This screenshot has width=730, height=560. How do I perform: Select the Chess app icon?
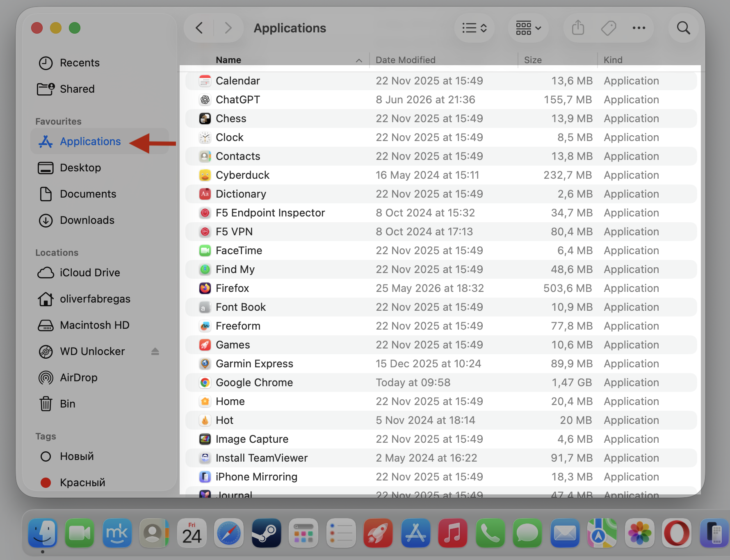click(x=205, y=118)
